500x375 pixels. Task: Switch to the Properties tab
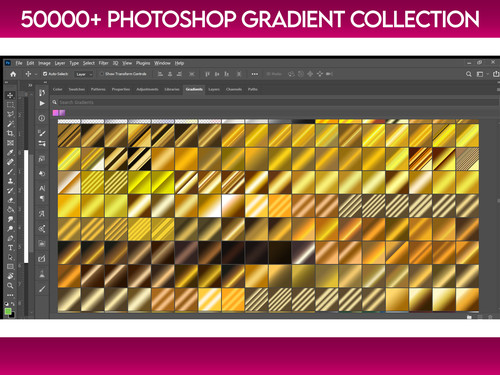click(121, 89)
